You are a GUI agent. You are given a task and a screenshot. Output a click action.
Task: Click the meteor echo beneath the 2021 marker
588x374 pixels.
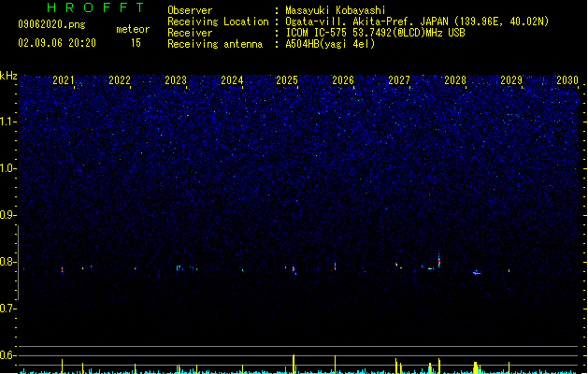[x=63, y=269]
